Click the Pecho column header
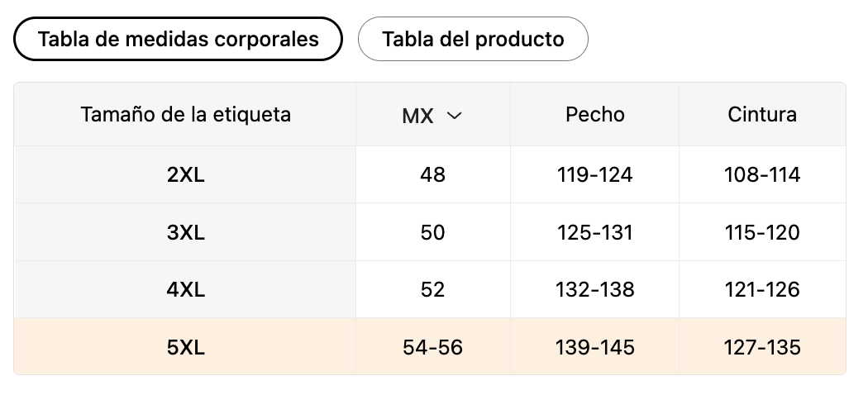Screen dimensions: 868x395 (x=594, y=115)
